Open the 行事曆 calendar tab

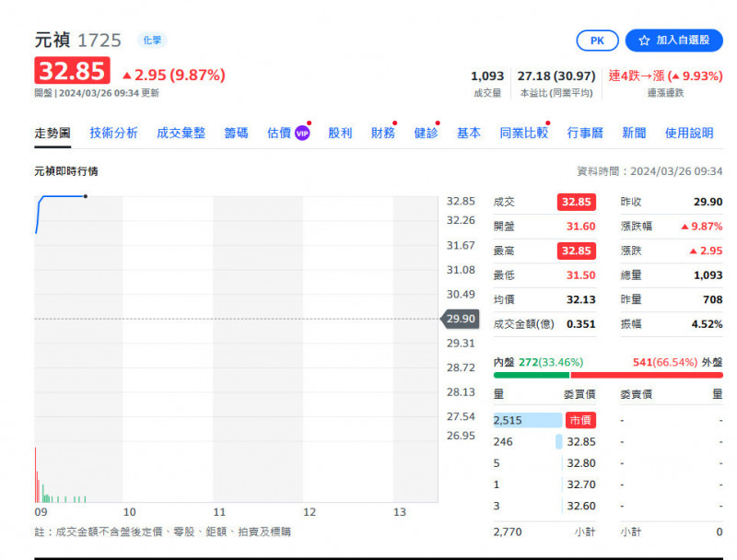point(585,133)
